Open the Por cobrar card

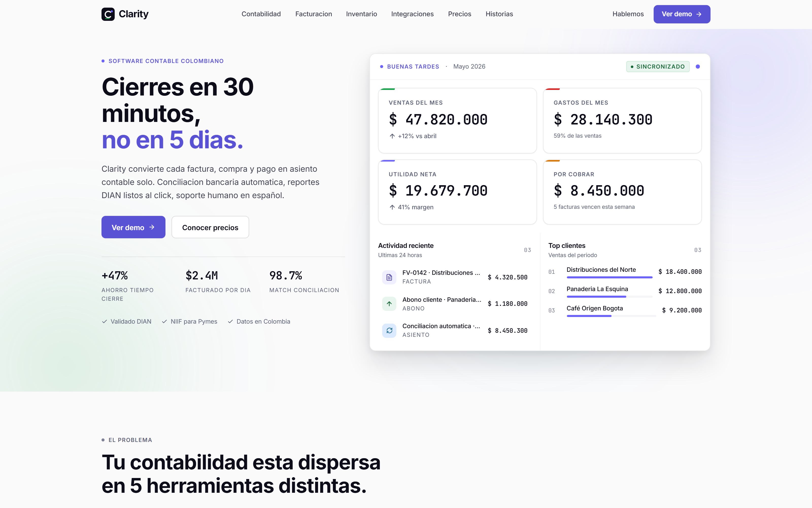click(x=622, y=192)
